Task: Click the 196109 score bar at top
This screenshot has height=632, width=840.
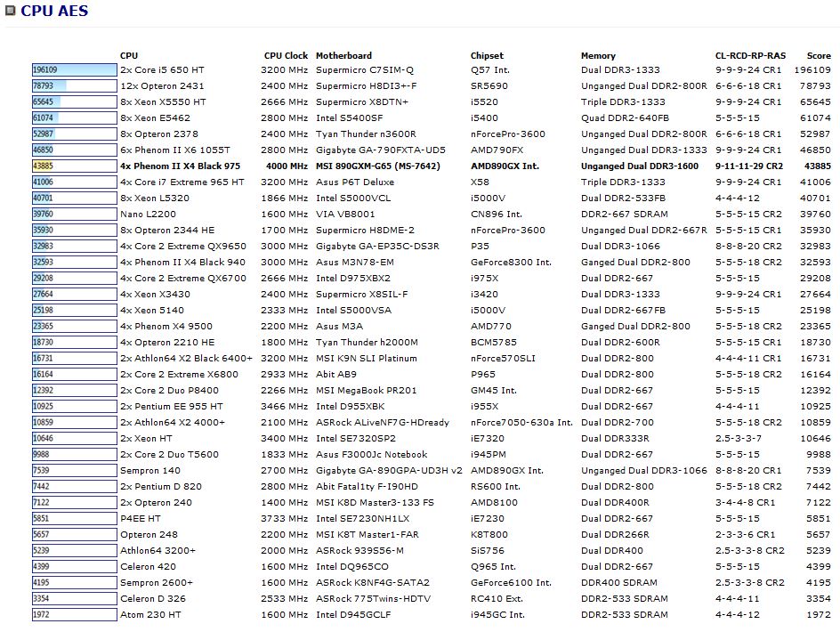Action: pyautogui.click(x=74, y=70)
